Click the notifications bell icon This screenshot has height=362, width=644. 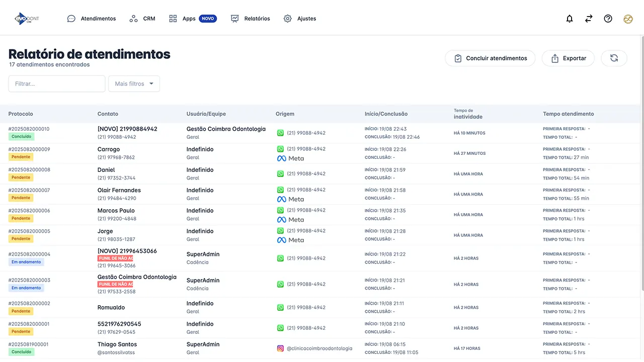pyautogui.click(x=570, y=19)
